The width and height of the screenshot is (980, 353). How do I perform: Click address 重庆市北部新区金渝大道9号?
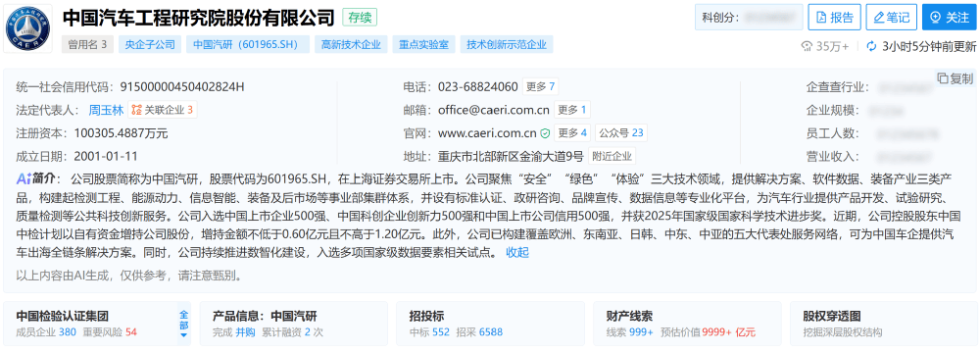pyautogui.click(x=511, y=156)
